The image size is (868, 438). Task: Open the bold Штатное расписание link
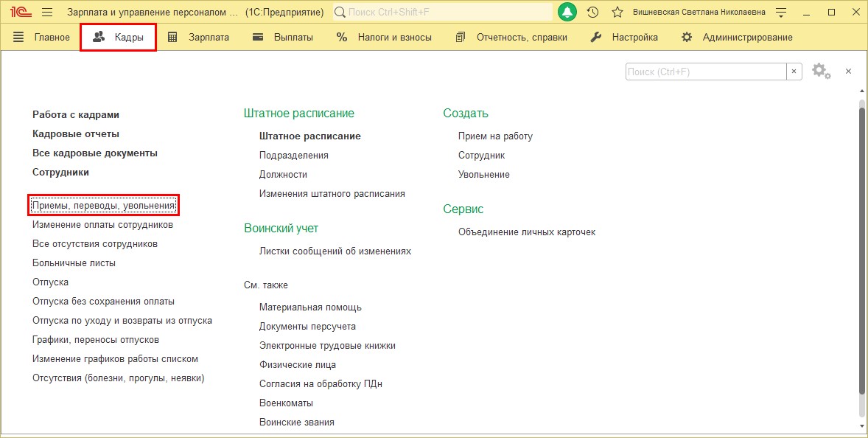[310, 136]
